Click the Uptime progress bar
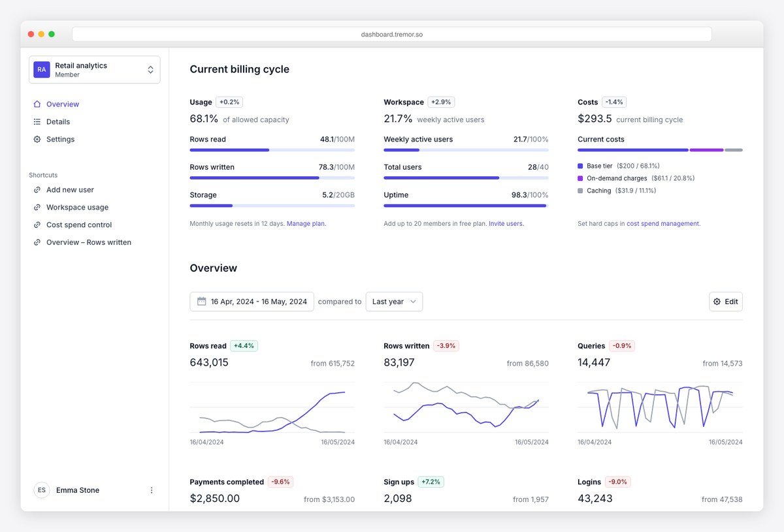Image resolution: width=784 pixels, height=532 pixels. [466, 206]
